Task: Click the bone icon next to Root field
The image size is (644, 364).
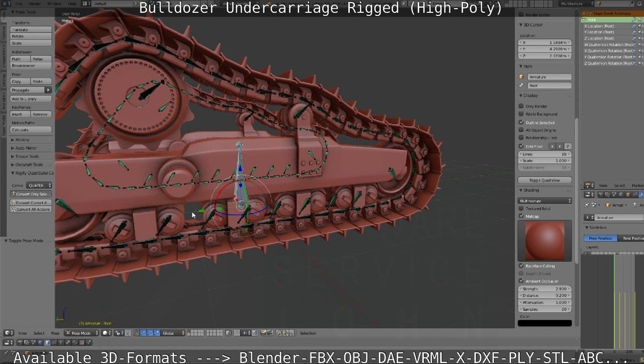Action: pyautogui.click(x=521, y=85)
